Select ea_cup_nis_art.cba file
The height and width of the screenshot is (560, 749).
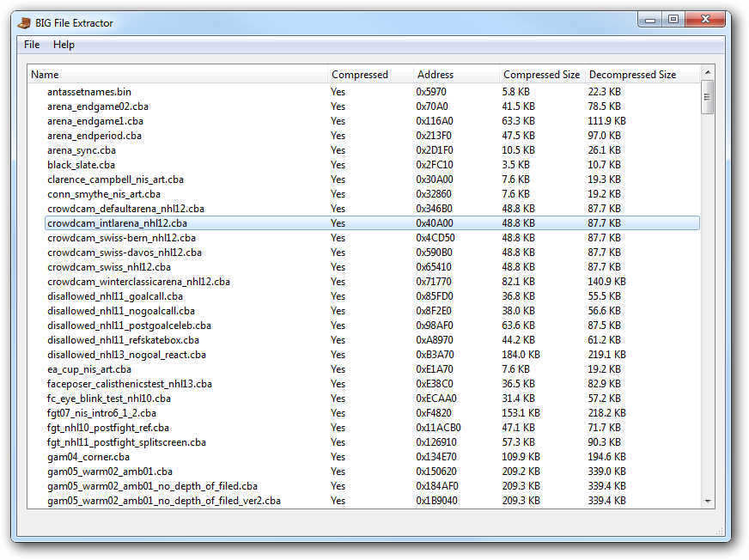[x=88, y=369]
